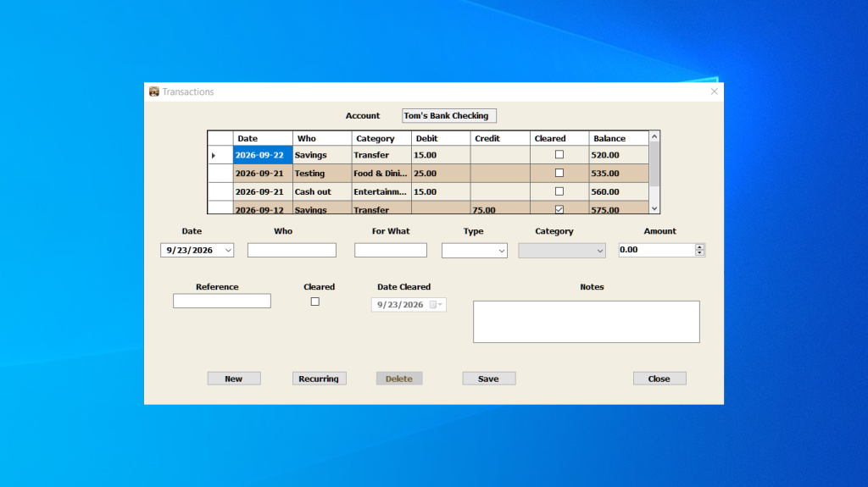Screen dimensions: 868x487
Task: Toggle Cleared checkbox in 2026-09-22 row
Action: [559, 154]
